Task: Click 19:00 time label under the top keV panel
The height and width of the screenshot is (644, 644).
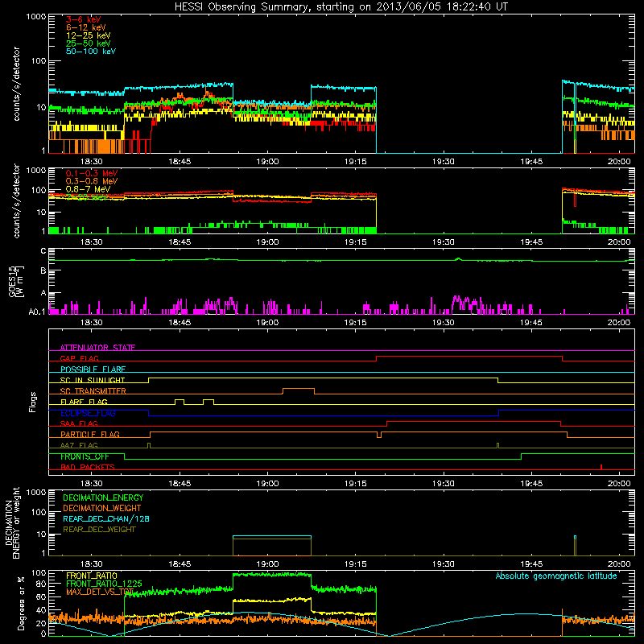Action: (267, 162)
